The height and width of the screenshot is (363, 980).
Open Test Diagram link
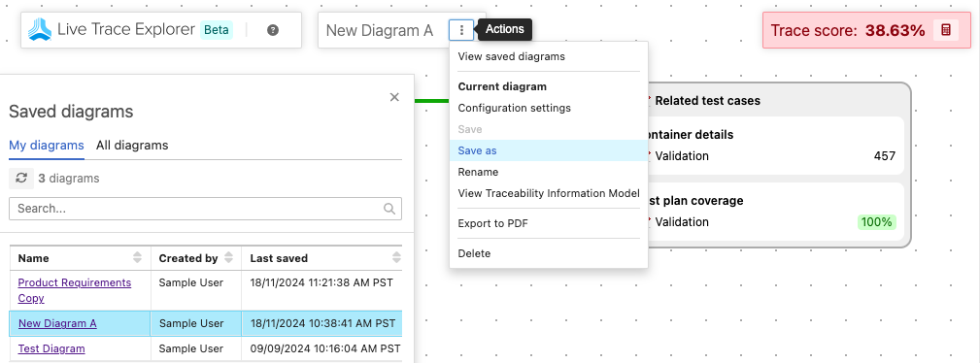(x=51, y=348)
